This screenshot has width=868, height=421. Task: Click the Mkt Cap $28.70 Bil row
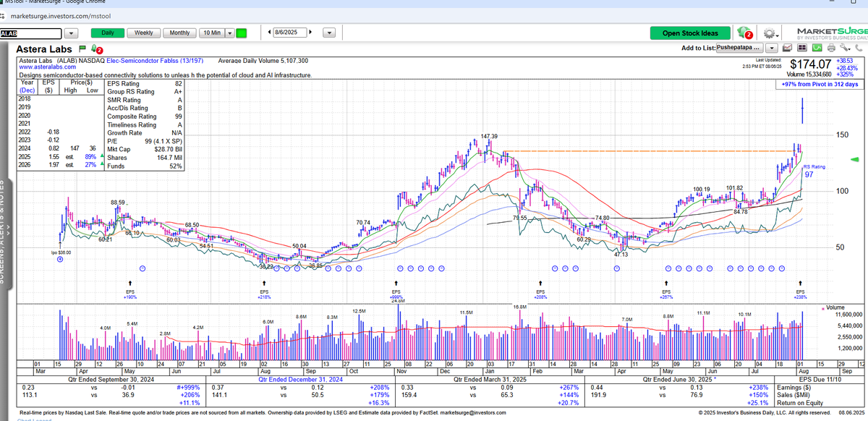pyautogui.click(x=145, y=149)
